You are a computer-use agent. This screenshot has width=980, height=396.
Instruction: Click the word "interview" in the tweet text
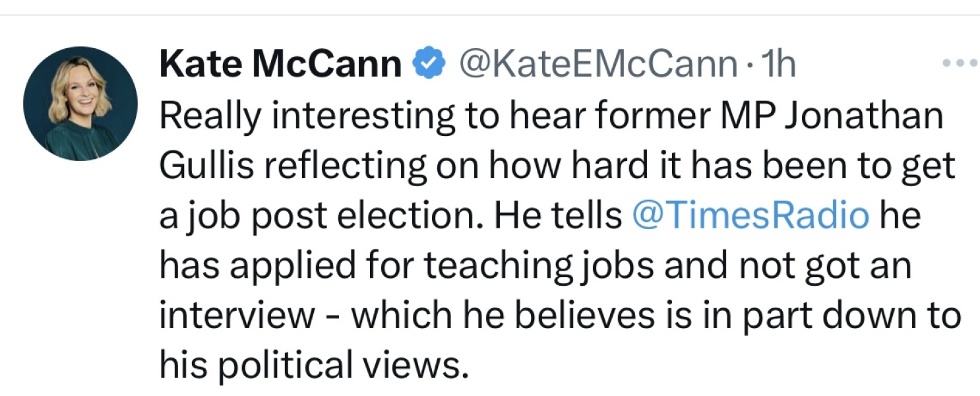coord(237,315)
